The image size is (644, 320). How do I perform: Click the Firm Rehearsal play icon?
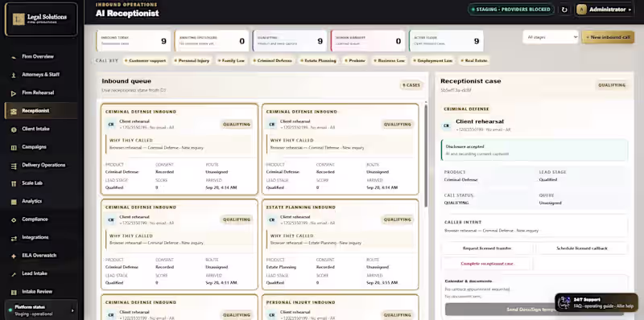[14, 93]
